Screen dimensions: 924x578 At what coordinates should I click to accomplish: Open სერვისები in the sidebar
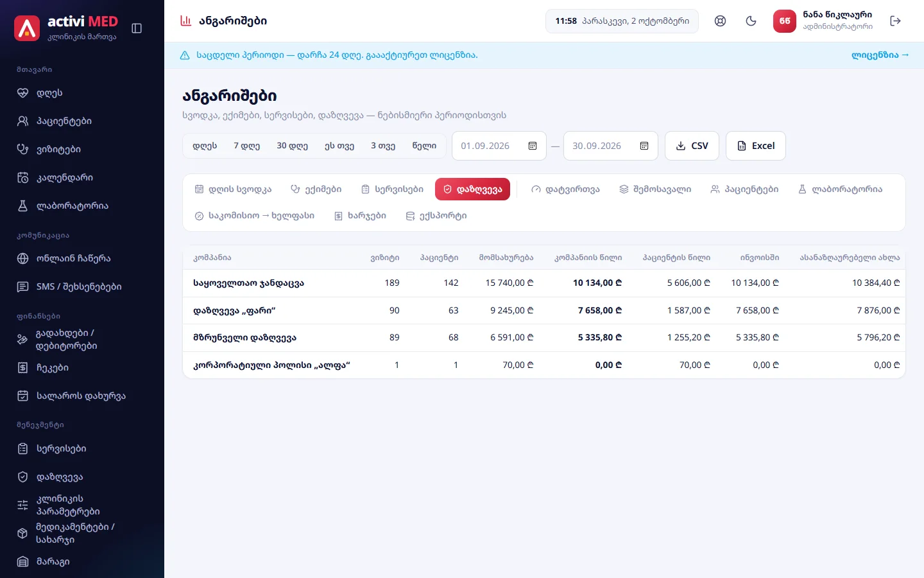(82, 449)
